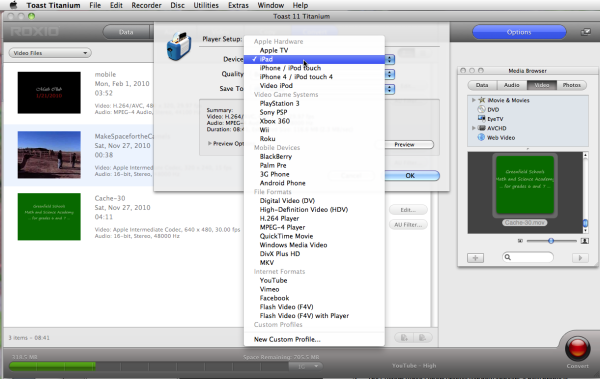Select the Data tab in Media Browser
This screenshot has height=379, width=600.
[482, 85]
